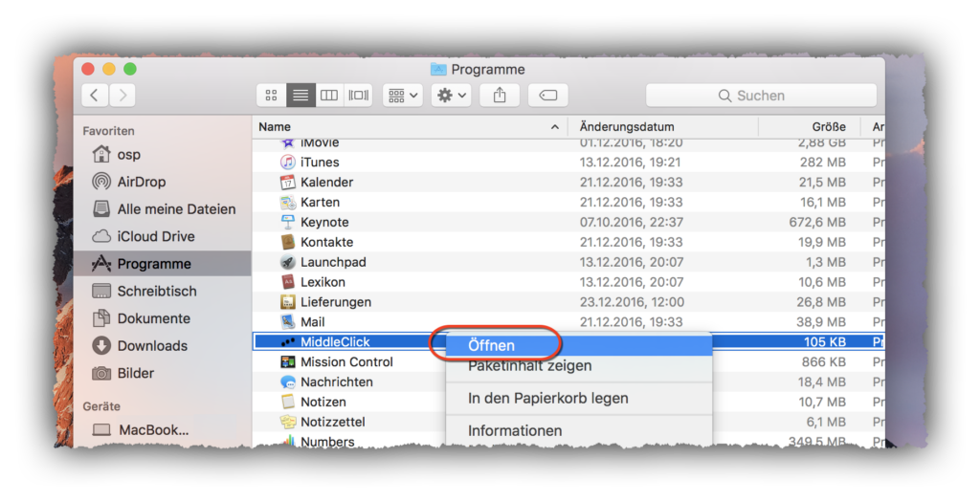This screenshot has height=501, width=980.
Task: Click the Kontakte app icon
Action: tap(287, 243)
